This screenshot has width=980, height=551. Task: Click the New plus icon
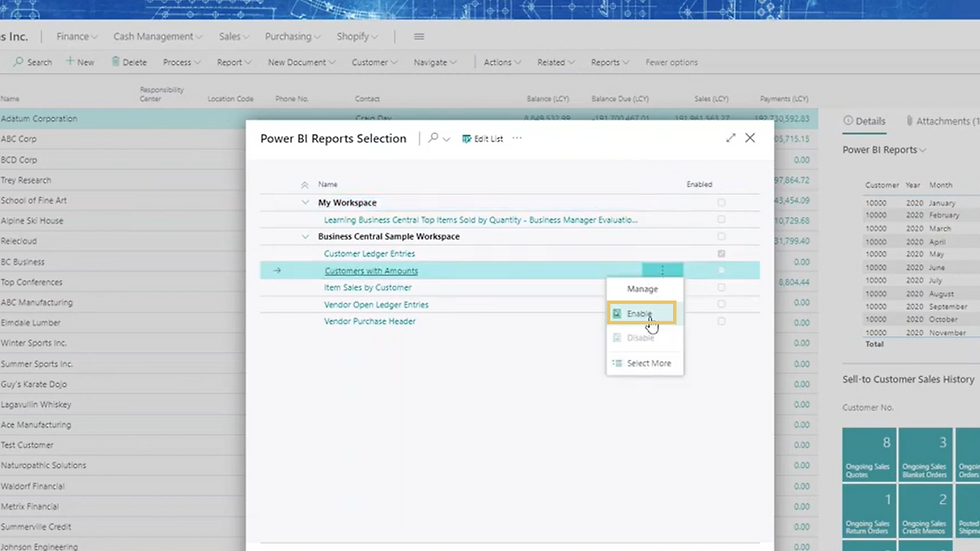click(70, 61)
